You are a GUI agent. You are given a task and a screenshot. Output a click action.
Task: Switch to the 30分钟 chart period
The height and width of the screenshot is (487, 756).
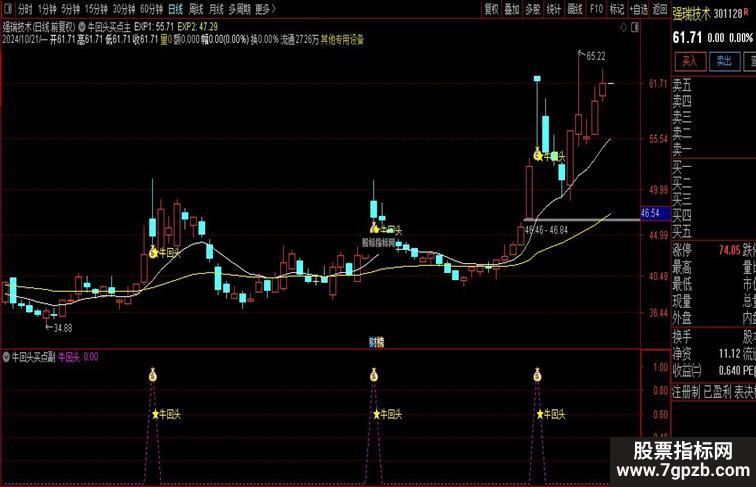tap(124, 9)
